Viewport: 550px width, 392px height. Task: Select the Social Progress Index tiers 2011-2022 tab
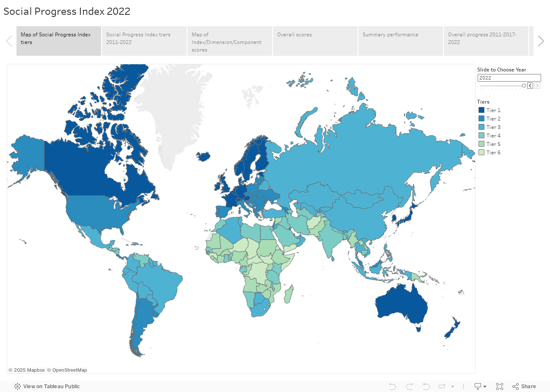pyautogui.click(x=144, y=41)
